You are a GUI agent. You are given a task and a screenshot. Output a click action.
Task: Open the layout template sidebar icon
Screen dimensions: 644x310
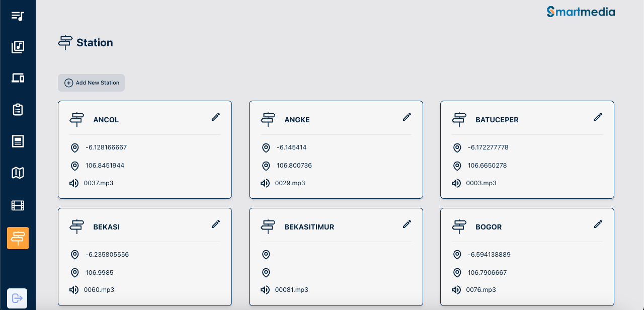[x=18, y=141]
